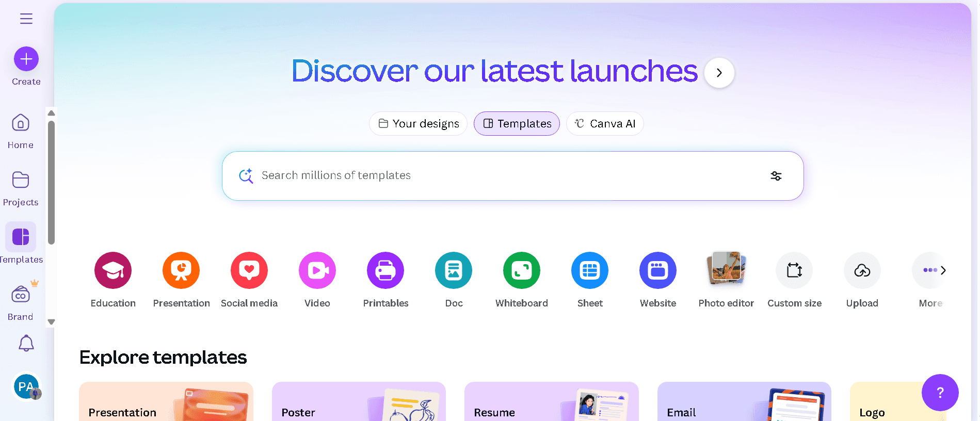Open the hamburger menu icon
The height and width of the screenshot is (421, 980).
(26, 19)
